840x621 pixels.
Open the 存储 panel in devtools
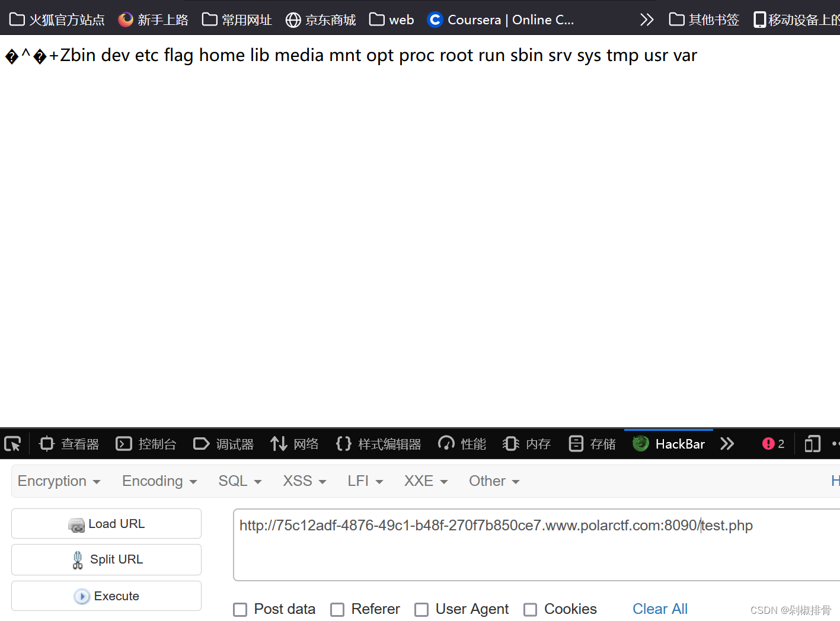tap(592, 443)
